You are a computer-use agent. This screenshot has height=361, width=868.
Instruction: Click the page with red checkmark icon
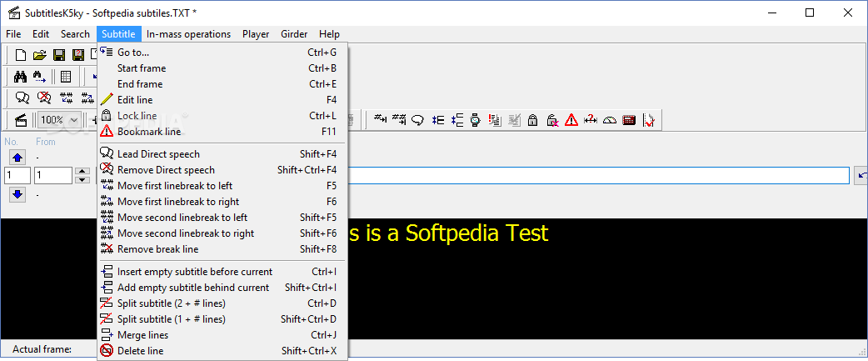tap(649, 119)
